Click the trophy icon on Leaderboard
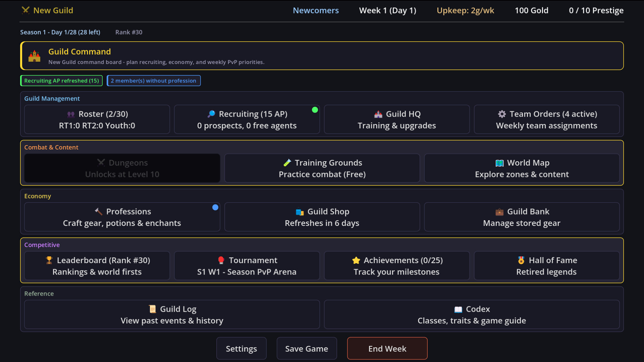 [49, 260]
